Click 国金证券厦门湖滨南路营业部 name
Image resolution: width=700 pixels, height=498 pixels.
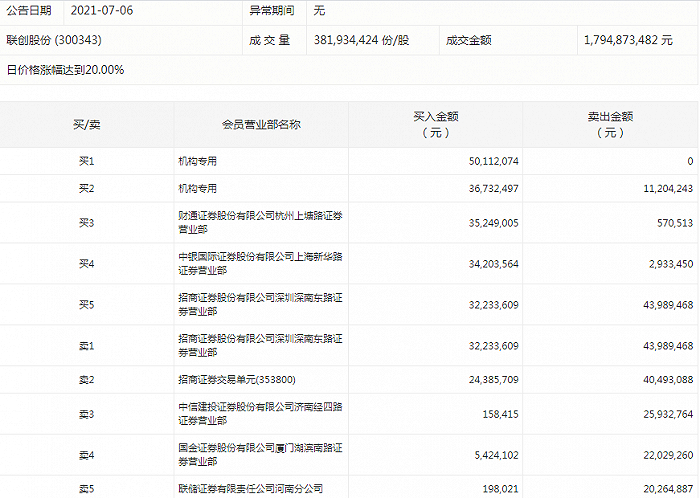pos(260,455)
